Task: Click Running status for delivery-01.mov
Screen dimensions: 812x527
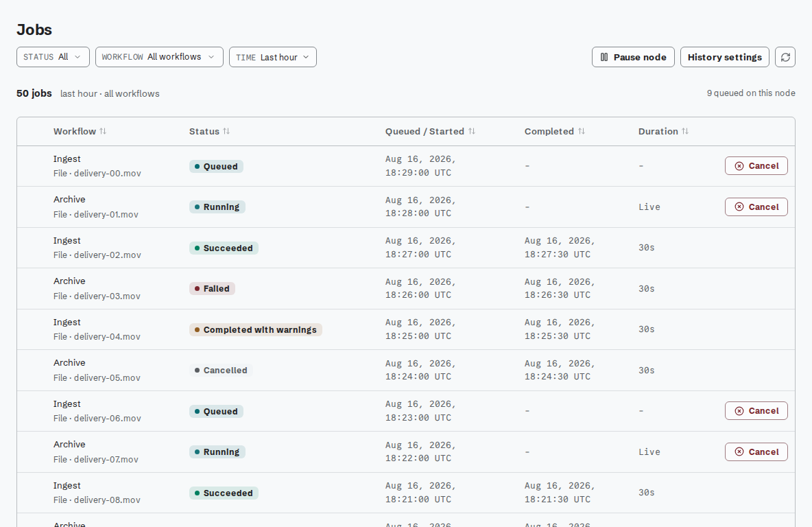Action: [217, 207]
